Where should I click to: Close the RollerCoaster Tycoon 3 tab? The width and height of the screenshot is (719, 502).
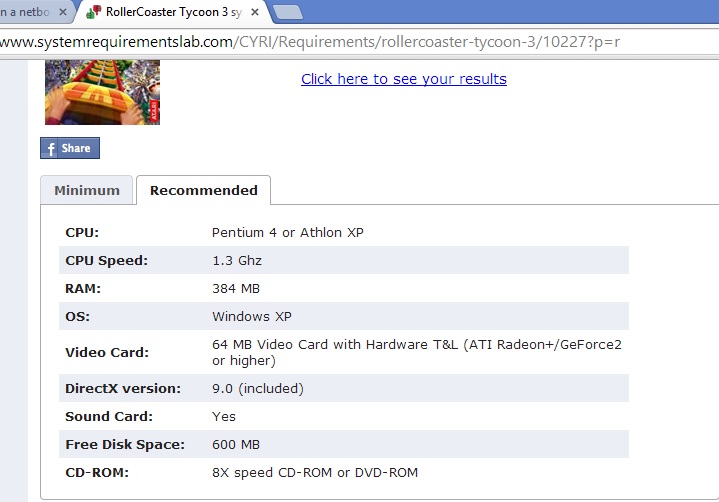click(x=255, y=12)
